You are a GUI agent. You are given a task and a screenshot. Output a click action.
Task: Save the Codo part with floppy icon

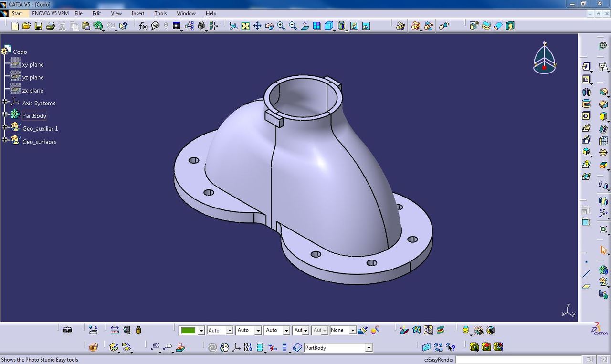click(39, 26)
